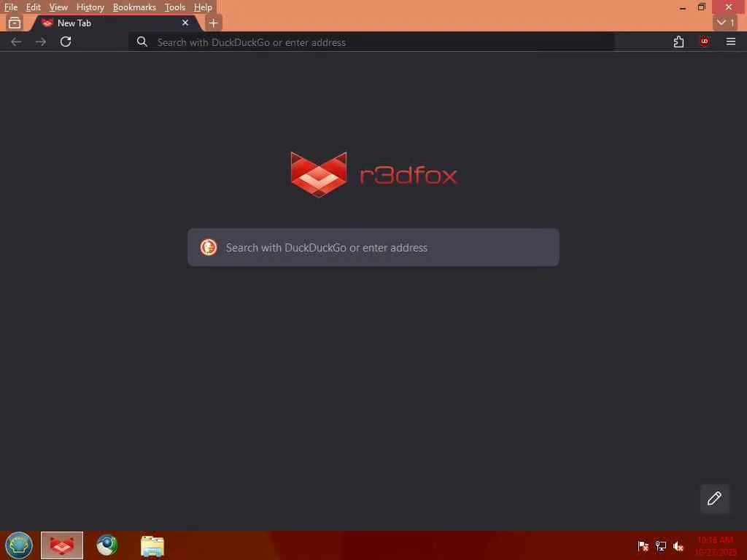The height and width of the screenshot is (560, 747).
Task: Focus the address bar field
Action: 371,42
